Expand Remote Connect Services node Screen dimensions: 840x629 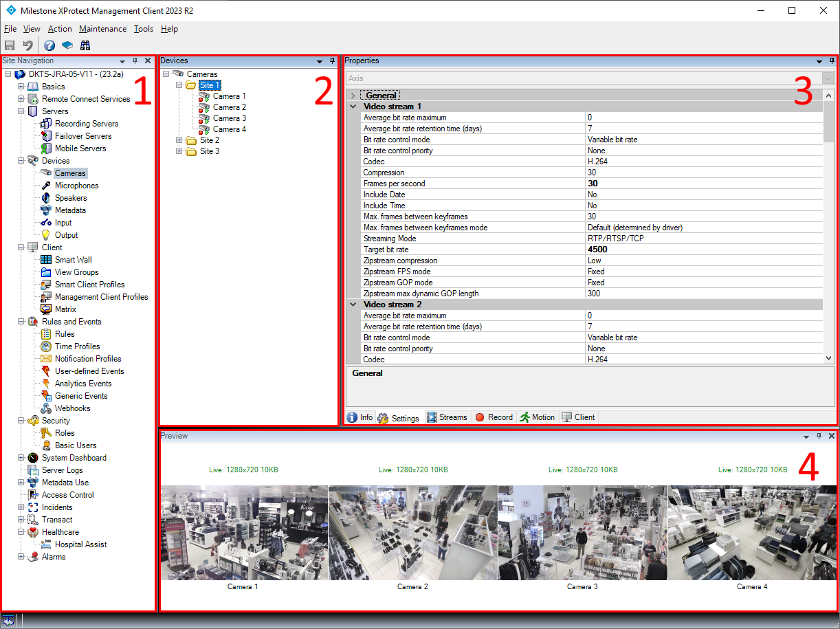[x=21, y=98]
